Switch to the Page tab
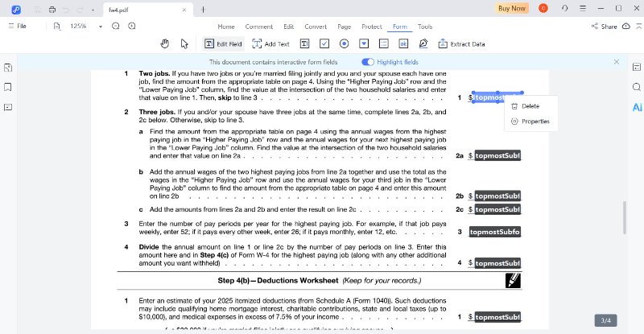The width and height of the screenshot is (644, 334). click(345, 27)
